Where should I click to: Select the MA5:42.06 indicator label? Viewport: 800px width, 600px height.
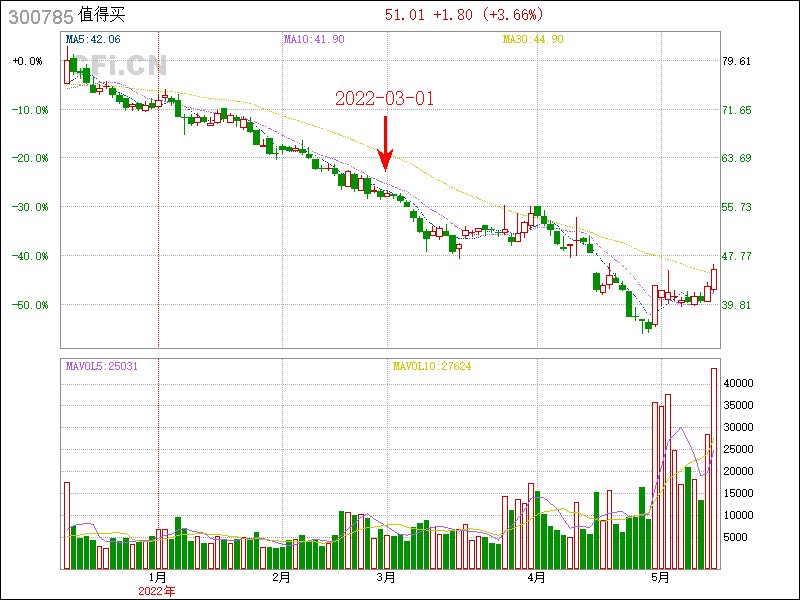click(92, 39)
